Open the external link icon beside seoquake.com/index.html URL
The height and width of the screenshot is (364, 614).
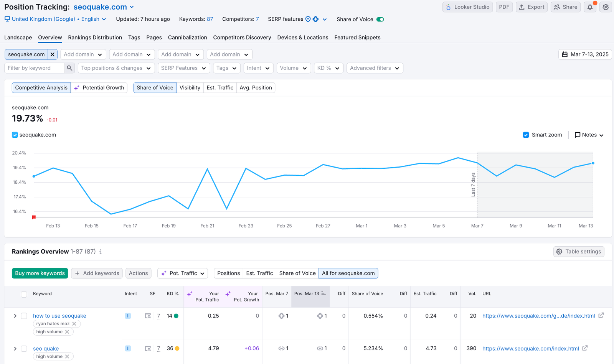(585, 348)
